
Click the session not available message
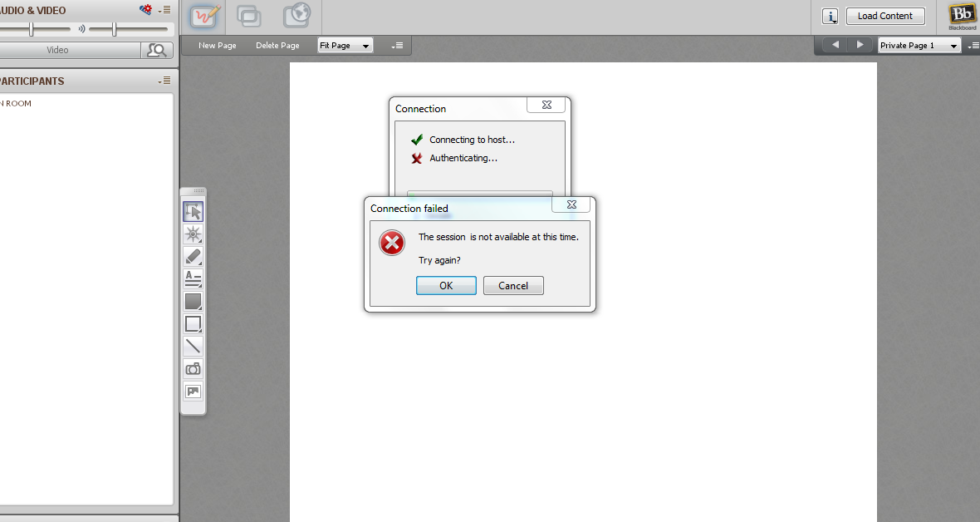pos(499,237)
